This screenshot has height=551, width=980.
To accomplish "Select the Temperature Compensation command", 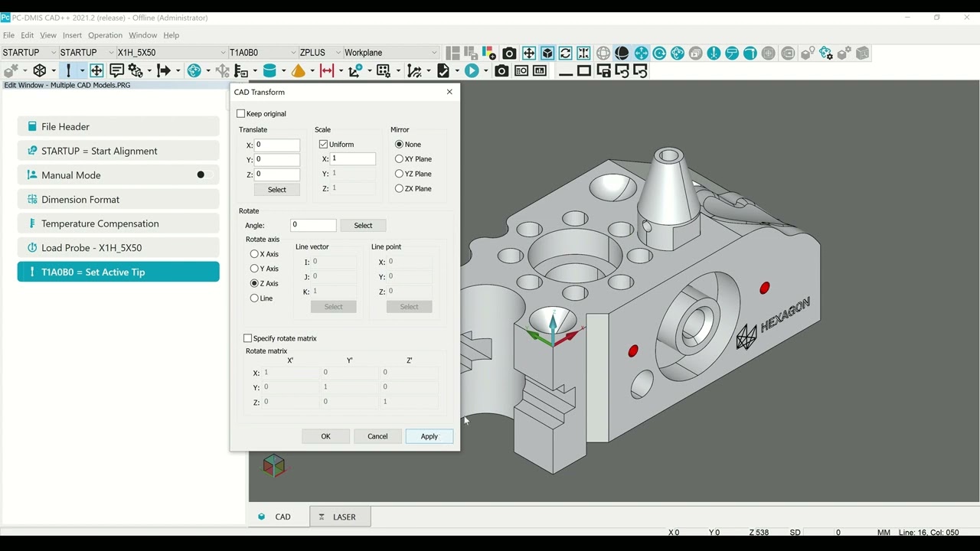I will click(x=119, y=223).
